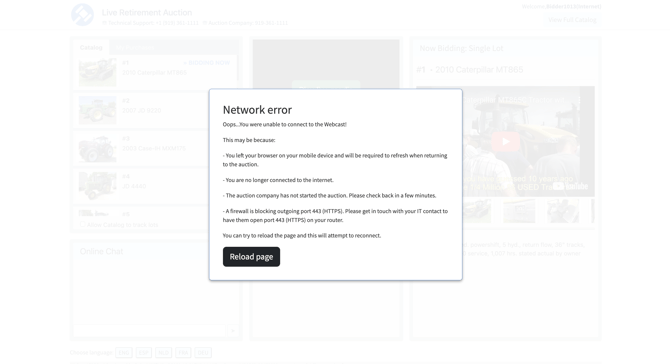Select lot #3 2003 Case-IH MXM175 thumbnail
Image resolution: width=670 pixels, height=364 pixels.
click(97, 148)
